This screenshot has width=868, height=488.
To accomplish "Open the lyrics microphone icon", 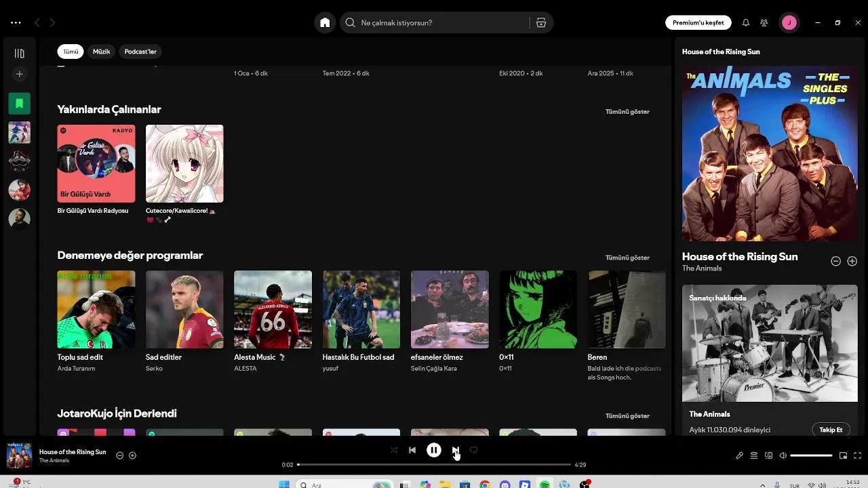I will [x=740, y=455].
